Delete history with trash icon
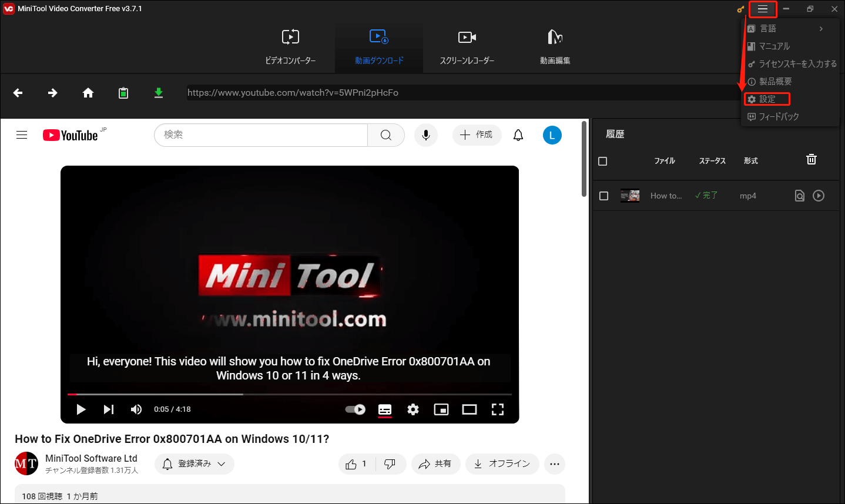The width and height of the screenshot is (845, 504). click(x=812, y=159)
